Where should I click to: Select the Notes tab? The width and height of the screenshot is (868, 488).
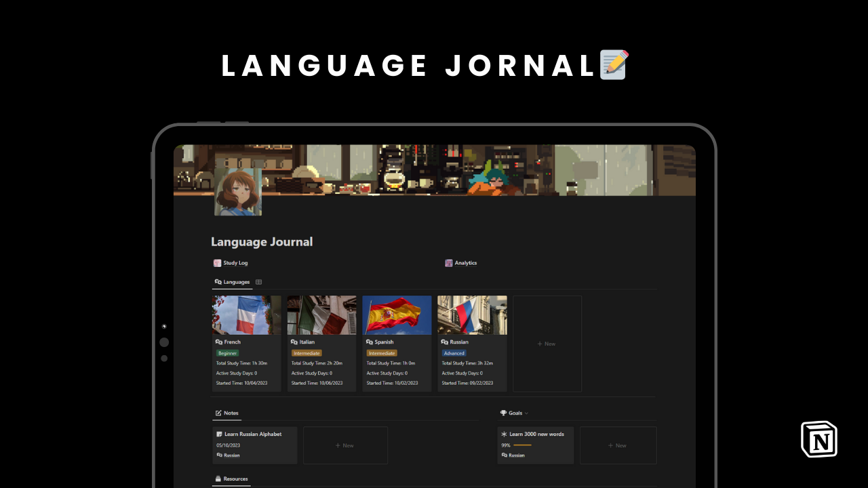(226, 413)
